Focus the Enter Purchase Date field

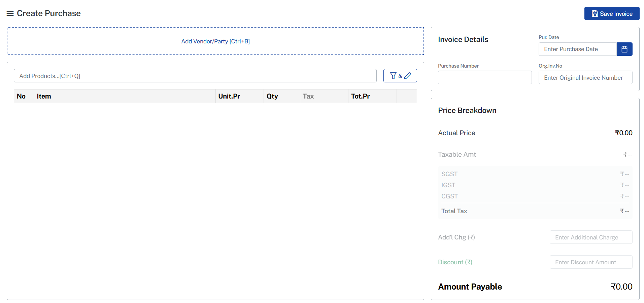tap(578, 49)
